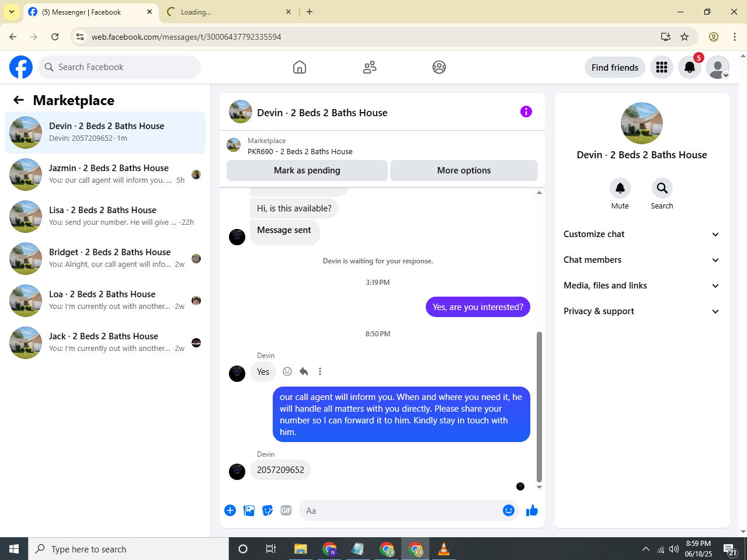747x560 pixels.
Task: Open the Jazmin 2 Beds 2 Baths conversation
Action: [105, 175]
